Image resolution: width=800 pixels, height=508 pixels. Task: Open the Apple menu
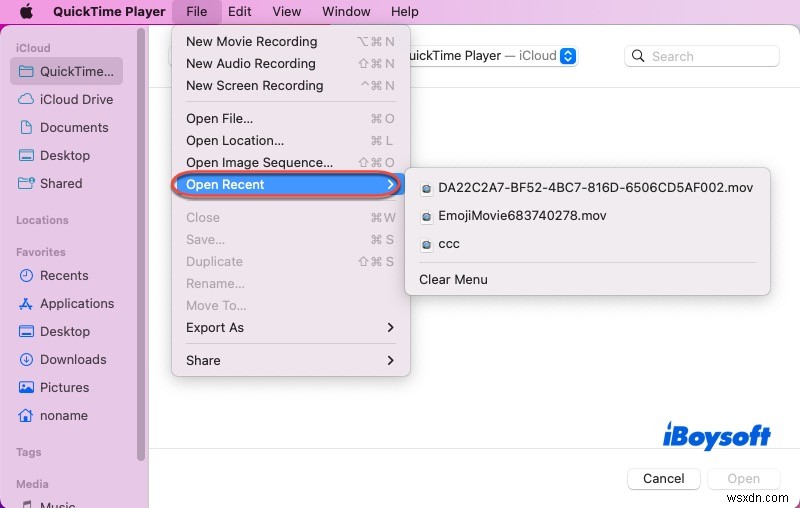tap(27, 11)
